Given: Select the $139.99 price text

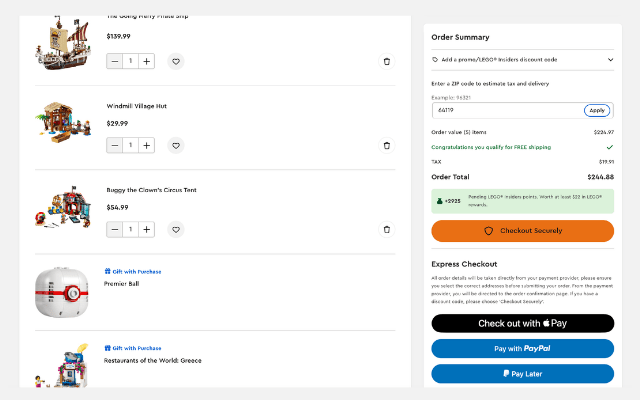Looking at the screenshot, I should [118, 36].
